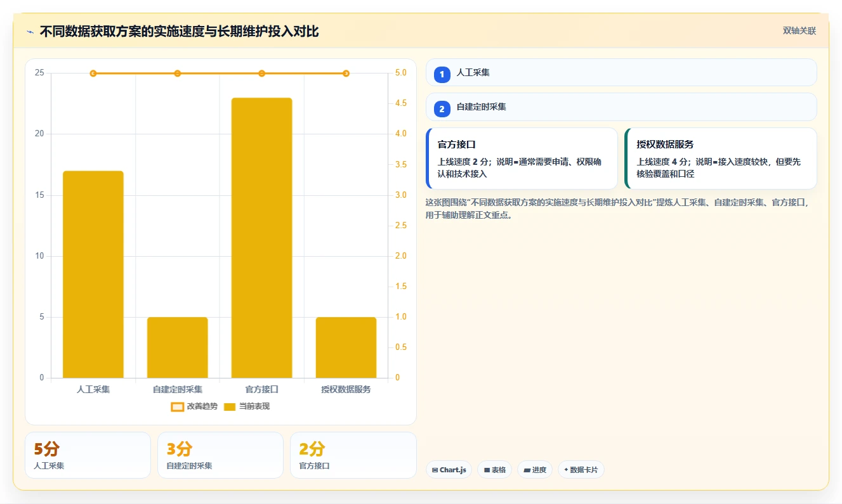Click the 自建定时采集 bar in chart
Image resolution: width=842 pixels, height=504 pixels.
178,347
